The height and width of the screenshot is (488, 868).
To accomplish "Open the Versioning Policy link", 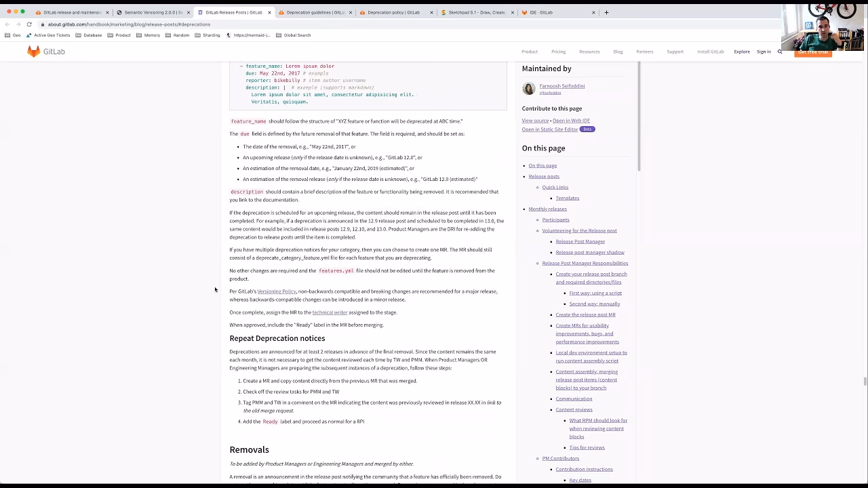I will tap(275, 291).
